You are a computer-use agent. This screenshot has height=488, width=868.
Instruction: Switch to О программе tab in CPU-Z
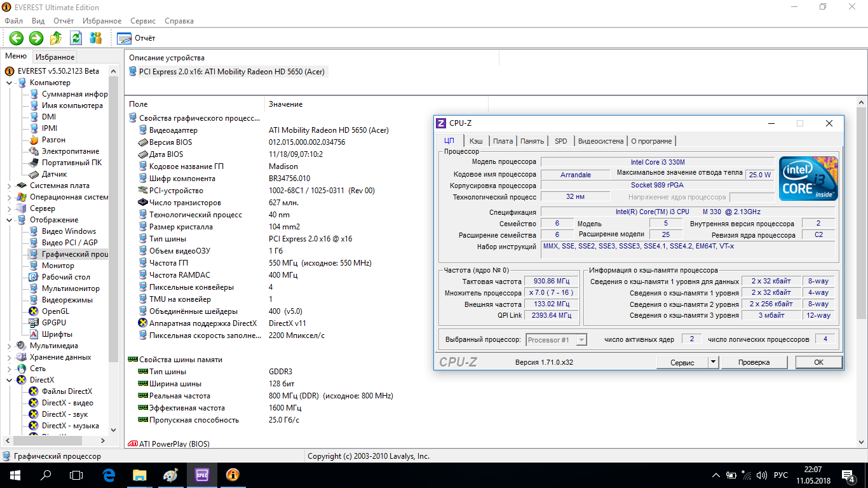pyautogui.click(x=651, y=141)
